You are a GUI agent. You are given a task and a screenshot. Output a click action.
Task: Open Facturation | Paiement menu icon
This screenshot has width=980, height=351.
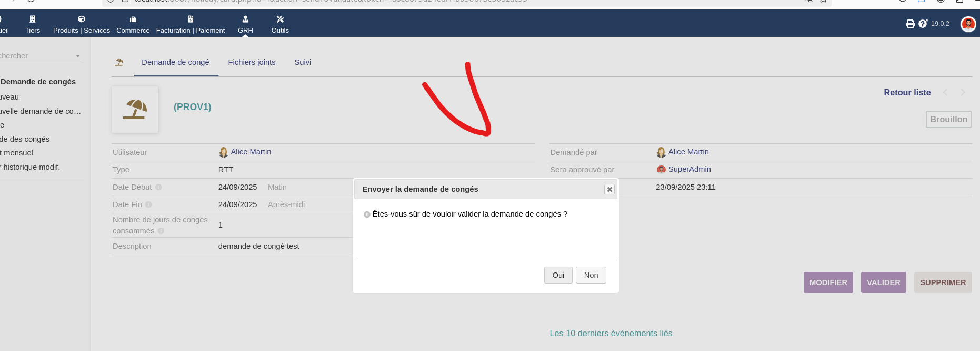[x=191, y=19]
